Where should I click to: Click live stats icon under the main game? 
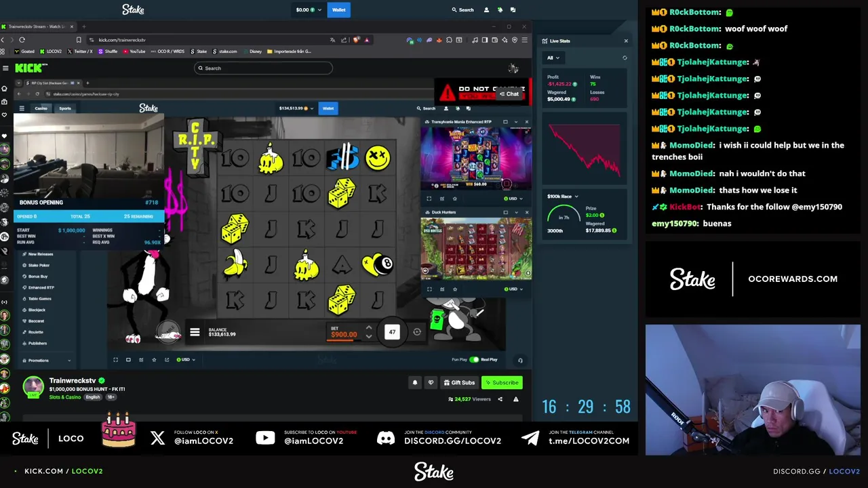click(141, 360)
